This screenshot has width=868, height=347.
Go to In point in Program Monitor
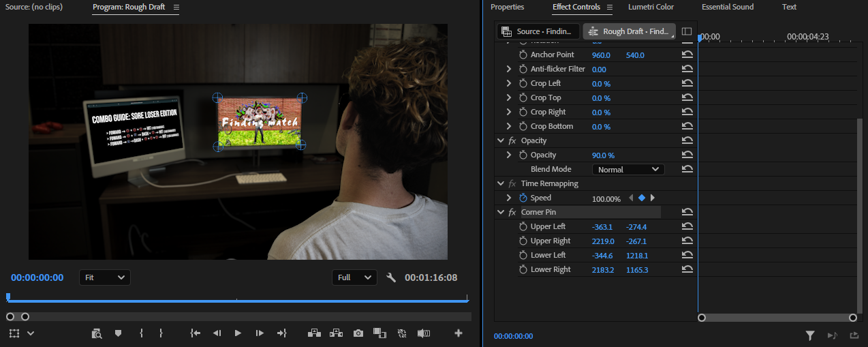coord(196,333)
